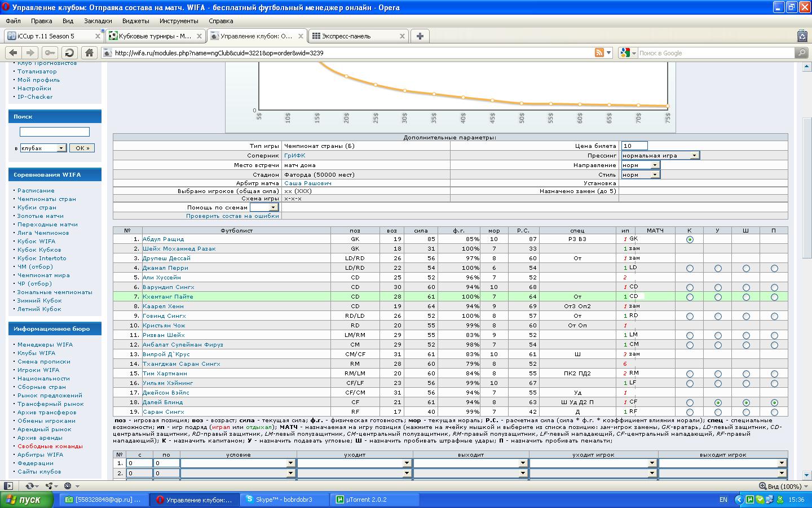Open player Кхемтанг Пайте link
The height and width of the screenshot is (508, 812).
point(167,297)
